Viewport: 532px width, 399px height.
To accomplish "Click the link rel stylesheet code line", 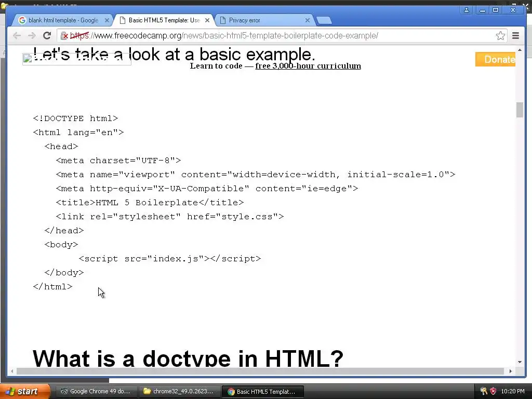I will (x=170, y=217).
